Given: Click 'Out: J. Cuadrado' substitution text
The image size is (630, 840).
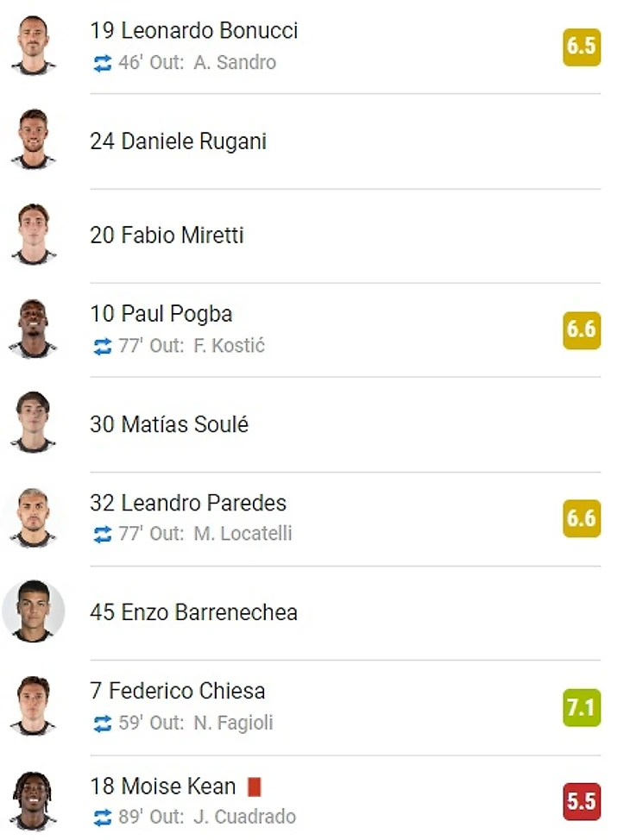Looking at the screenshot, I should coord(223,817).
